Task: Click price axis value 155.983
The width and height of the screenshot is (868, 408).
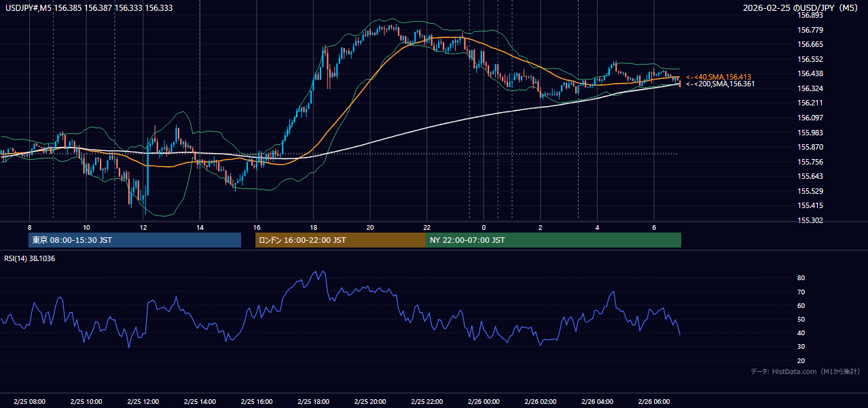Action: point(810,133)
